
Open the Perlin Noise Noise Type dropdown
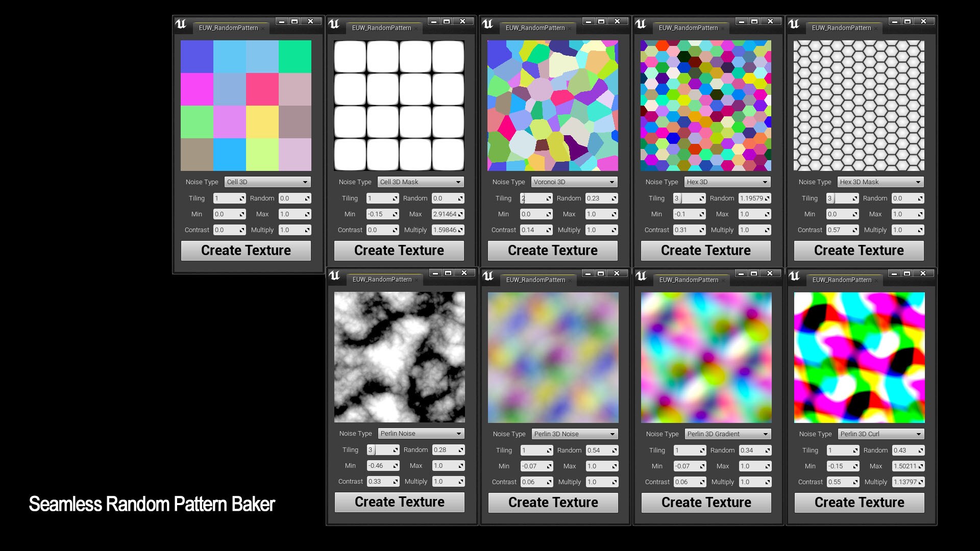point(421,433)
